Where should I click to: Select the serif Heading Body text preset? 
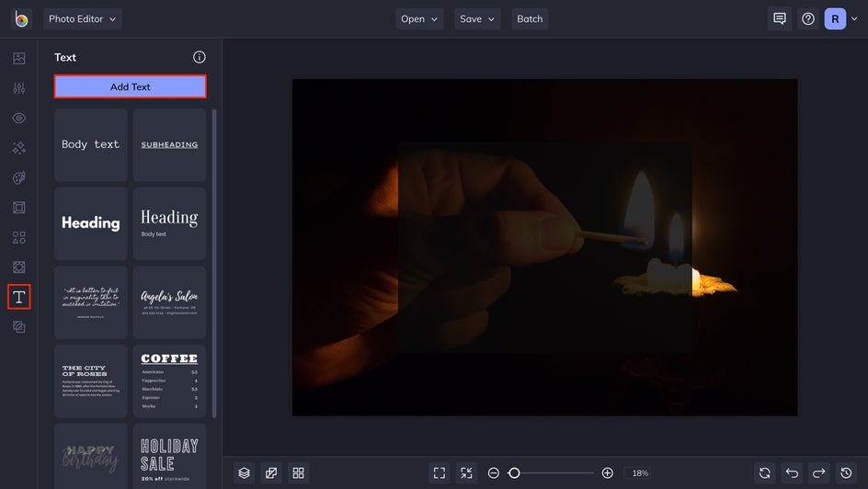click(169, 223)
